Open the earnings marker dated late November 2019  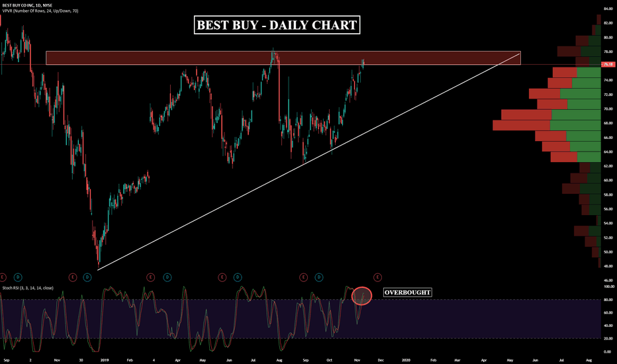click(377, 277)
